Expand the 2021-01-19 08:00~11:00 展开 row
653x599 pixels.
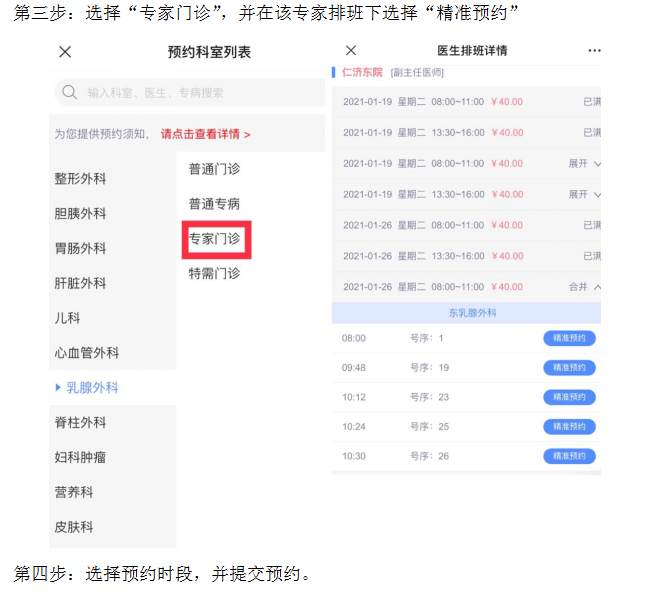click(584, 163)
